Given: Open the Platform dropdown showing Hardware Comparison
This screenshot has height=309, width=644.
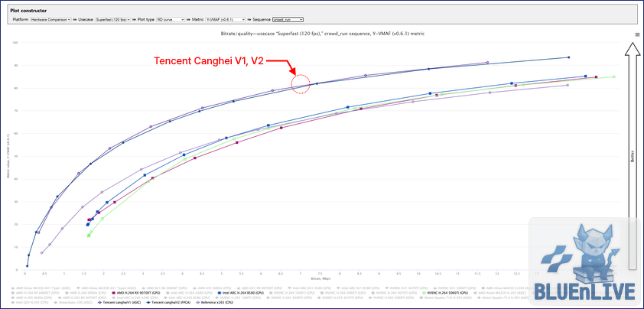Looking at the screenshot, I should [x=50, y=19].
